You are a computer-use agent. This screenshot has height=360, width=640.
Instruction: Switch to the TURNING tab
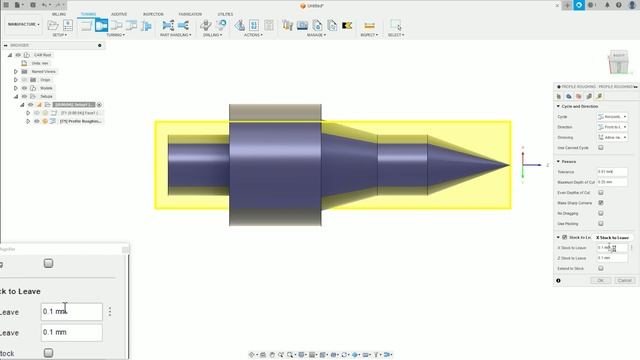coord(88,14)
